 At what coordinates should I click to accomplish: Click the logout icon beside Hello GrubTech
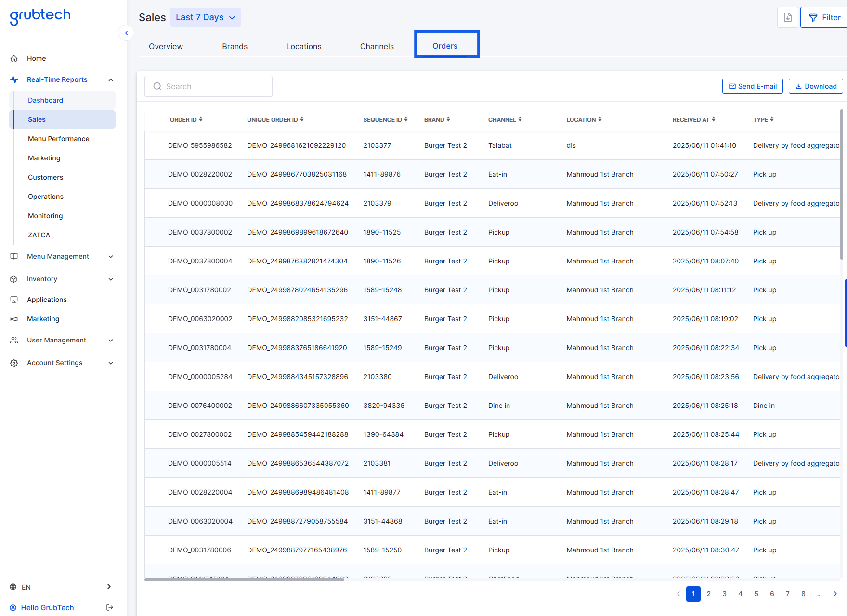point(110,607)
